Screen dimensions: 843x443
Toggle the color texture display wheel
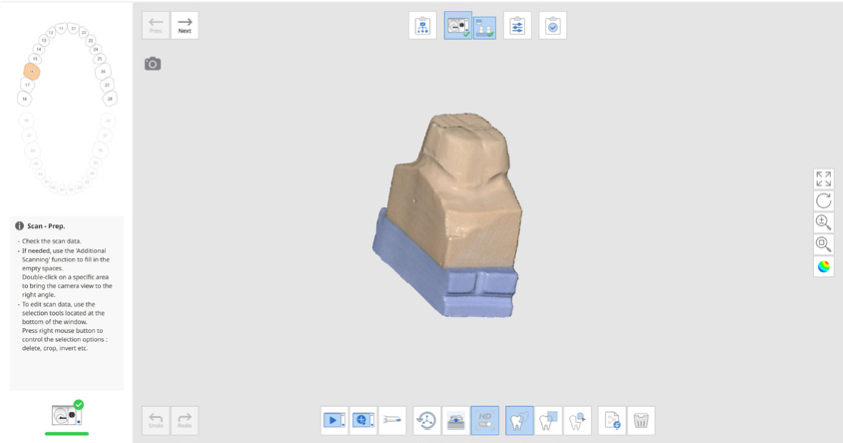point(824,267)
